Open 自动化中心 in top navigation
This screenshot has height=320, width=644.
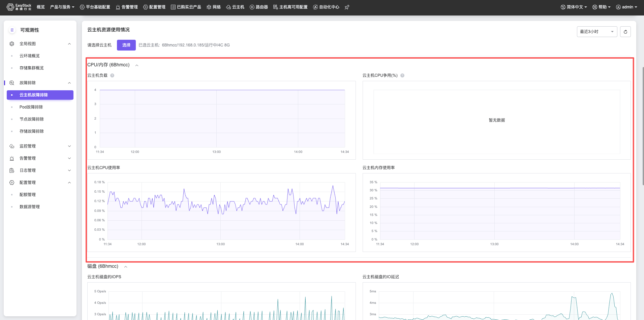pyautogui.click(x=326, y=7)
